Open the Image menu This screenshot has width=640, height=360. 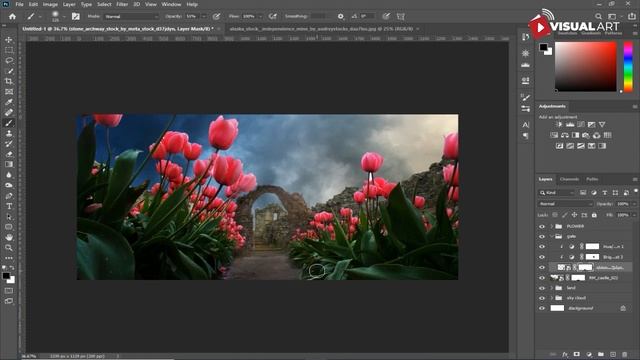tap(50, 4)
